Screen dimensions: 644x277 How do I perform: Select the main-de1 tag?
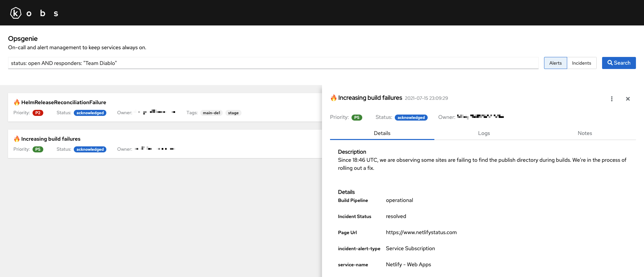212,113
